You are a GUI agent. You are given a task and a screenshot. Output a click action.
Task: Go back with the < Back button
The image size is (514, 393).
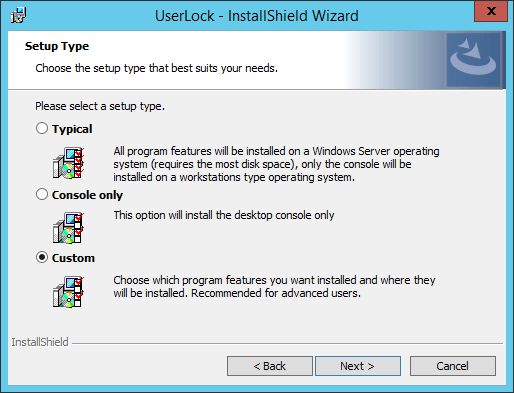click(x=270, y=366)
